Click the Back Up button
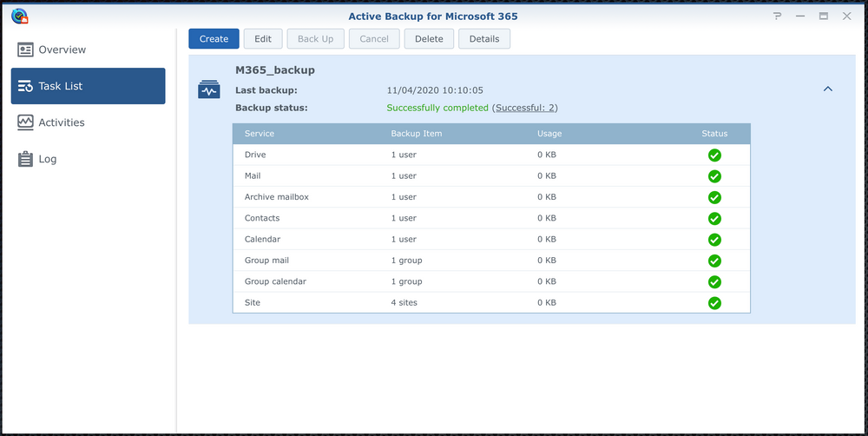The image size is (868, 436). (x=316, y=39)
